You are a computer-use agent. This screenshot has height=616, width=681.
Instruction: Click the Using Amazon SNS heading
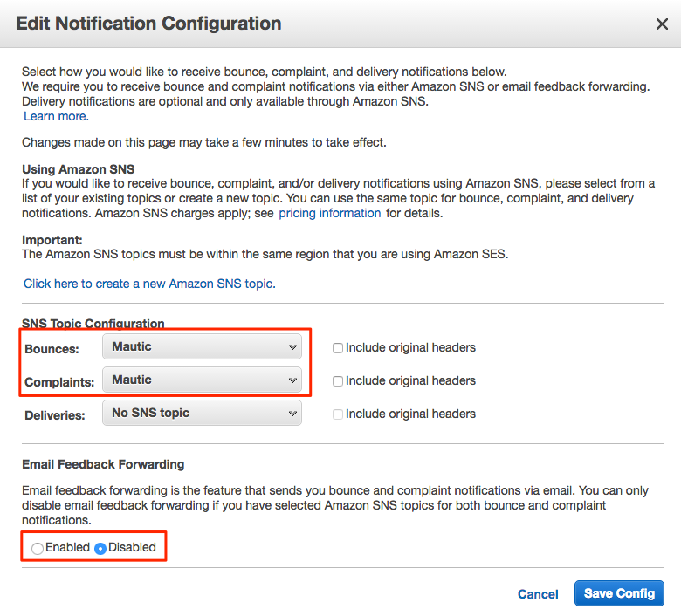click(79, 169)
